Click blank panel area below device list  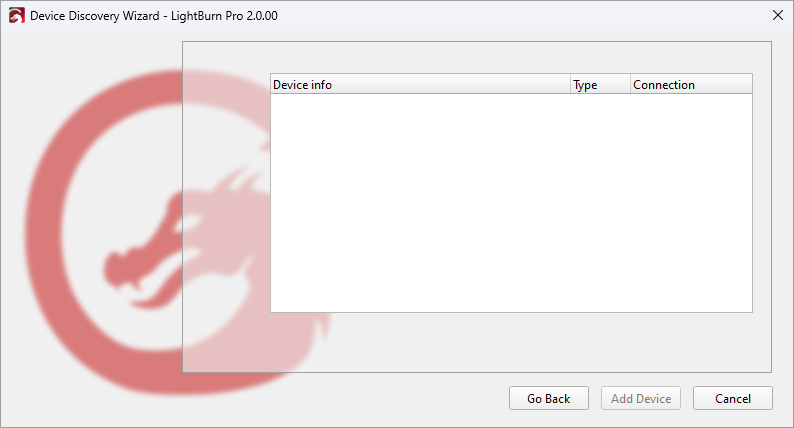click(x=511, y=342)
